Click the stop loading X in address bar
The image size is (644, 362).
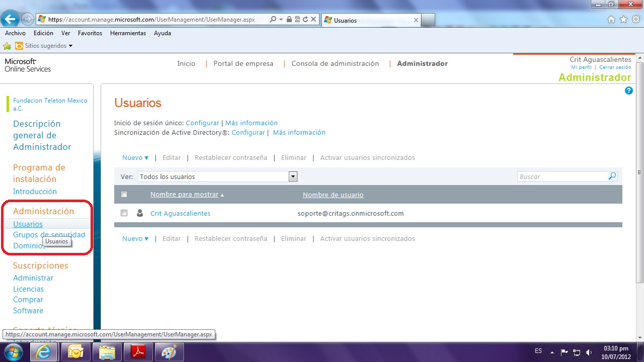[313, 20]
